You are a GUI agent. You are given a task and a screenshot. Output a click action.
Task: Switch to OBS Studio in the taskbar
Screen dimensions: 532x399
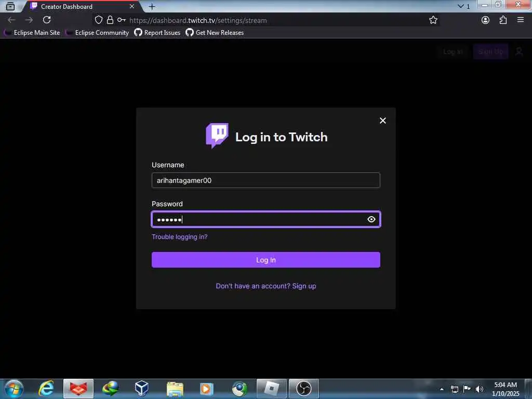point(303,389)
